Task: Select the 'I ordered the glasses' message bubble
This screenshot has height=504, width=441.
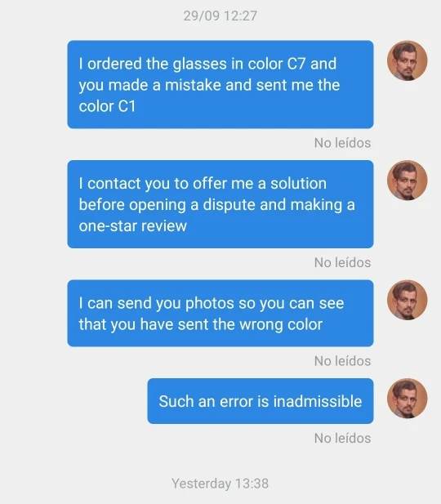Action: pos(220,84)
